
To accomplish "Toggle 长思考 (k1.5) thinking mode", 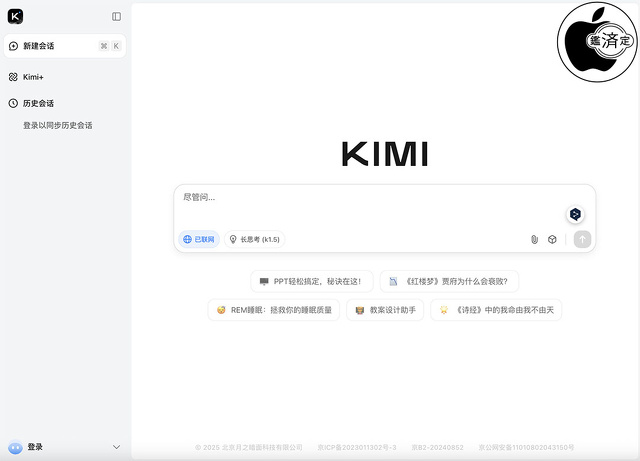I will pyautogui.click(x=255, y=239).
